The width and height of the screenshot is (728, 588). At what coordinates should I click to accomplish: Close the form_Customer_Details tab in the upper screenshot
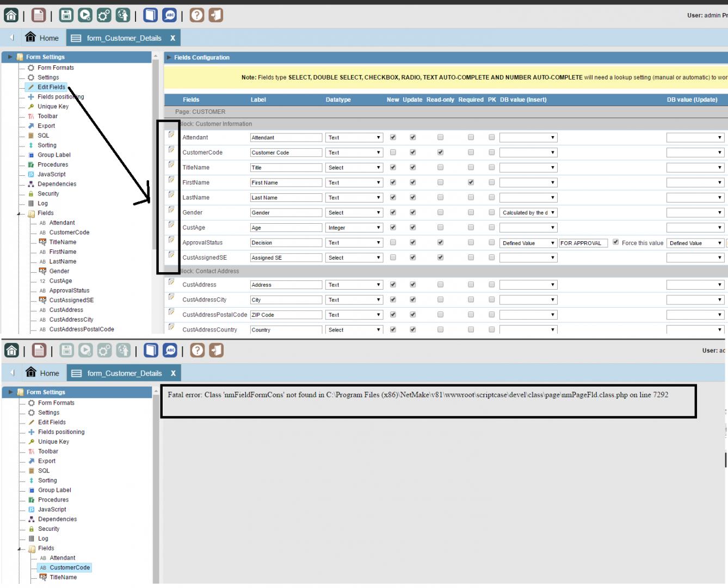[172, 38]
